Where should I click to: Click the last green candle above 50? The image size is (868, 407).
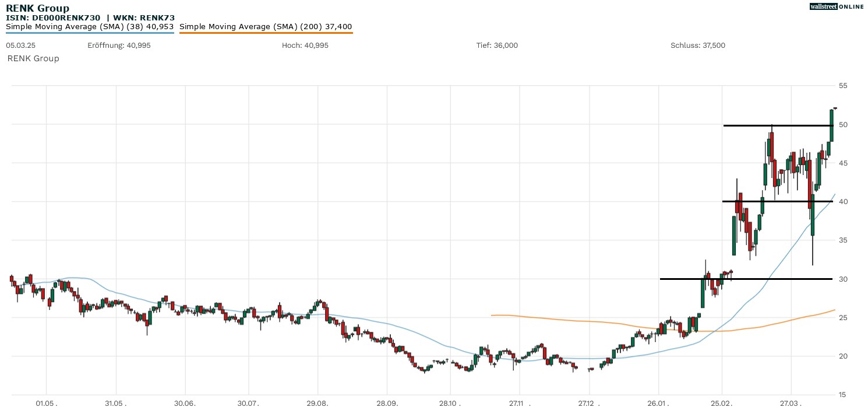pos(831,125)
